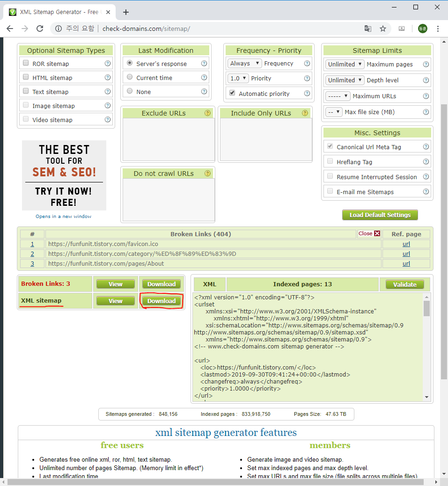
Task: Open yellow help icon in Do not crawl URLs header
Action: pos(207,174)
